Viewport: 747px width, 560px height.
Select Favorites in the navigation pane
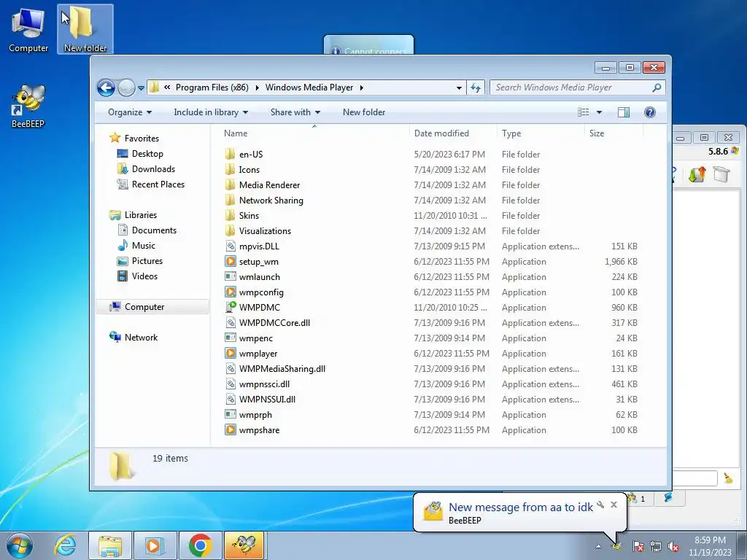pyautogui.click(x=142, y=139)
